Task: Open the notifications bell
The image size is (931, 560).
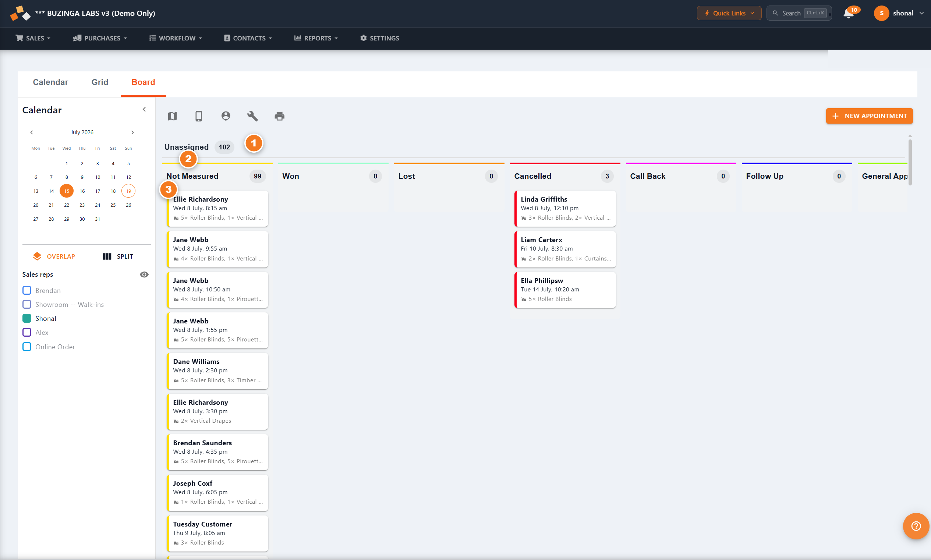Action: [848, 13]
